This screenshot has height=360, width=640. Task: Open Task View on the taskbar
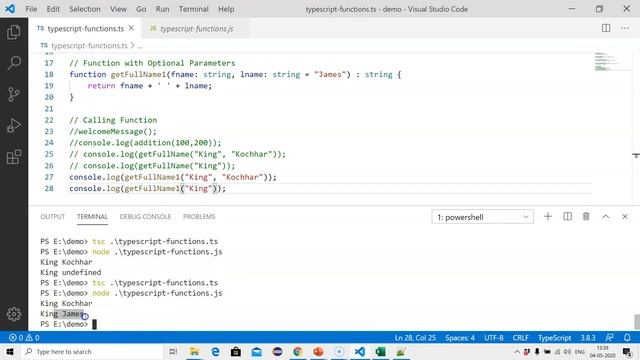173,351
